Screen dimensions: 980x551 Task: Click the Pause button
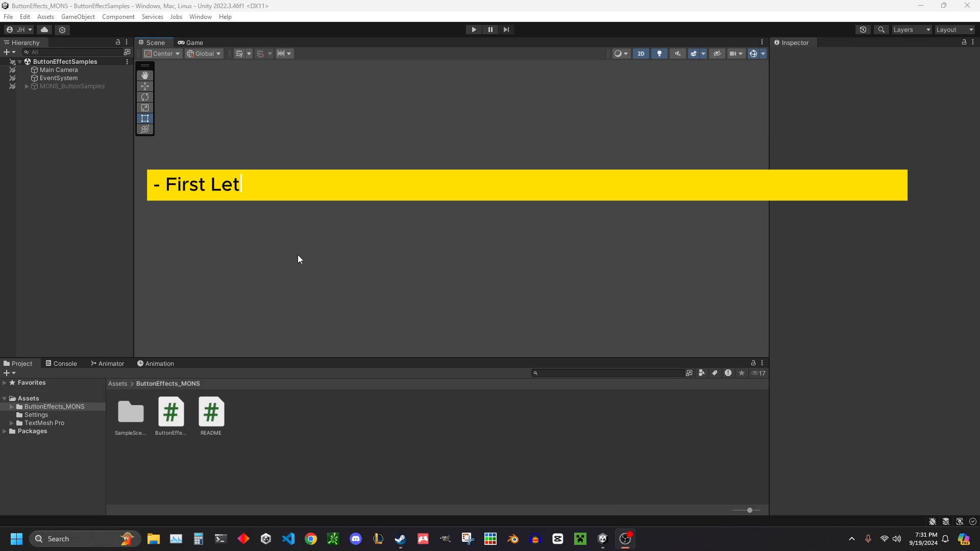pos(490,30)
